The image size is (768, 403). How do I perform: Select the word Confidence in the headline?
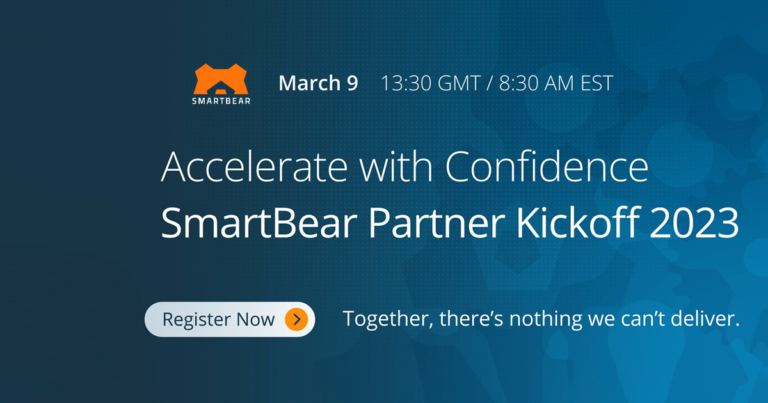pyautogui.click(x=547, y=166)
